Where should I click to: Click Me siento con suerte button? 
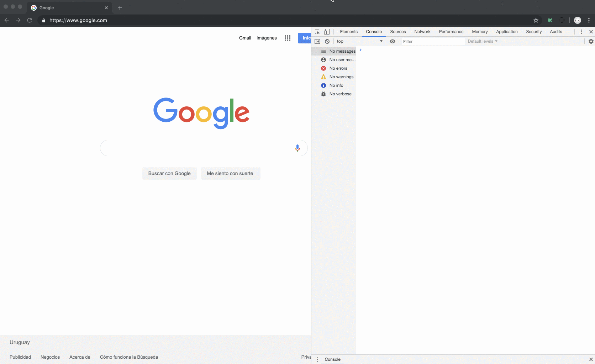(230, 173)
